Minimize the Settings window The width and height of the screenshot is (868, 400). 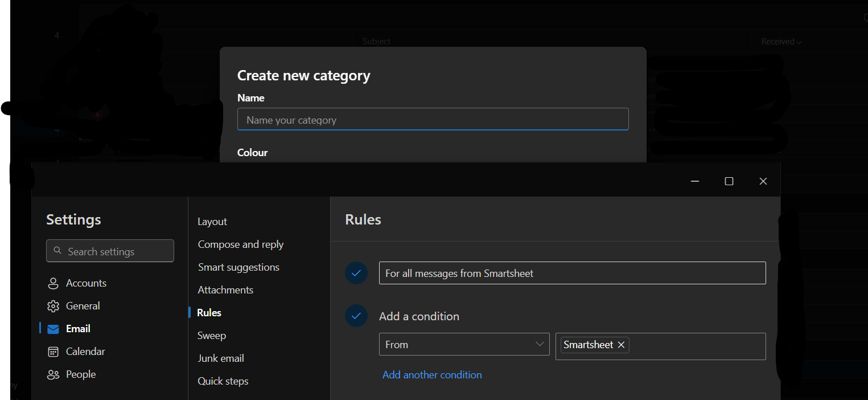(695, 181)
